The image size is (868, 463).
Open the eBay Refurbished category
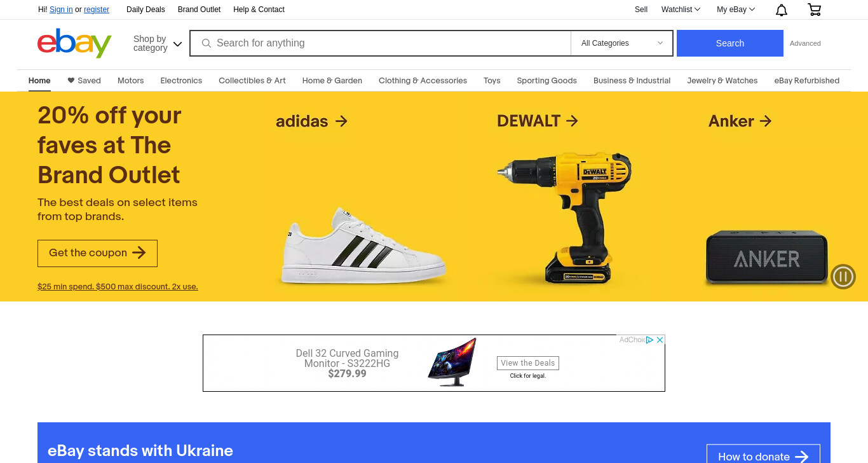806,81
